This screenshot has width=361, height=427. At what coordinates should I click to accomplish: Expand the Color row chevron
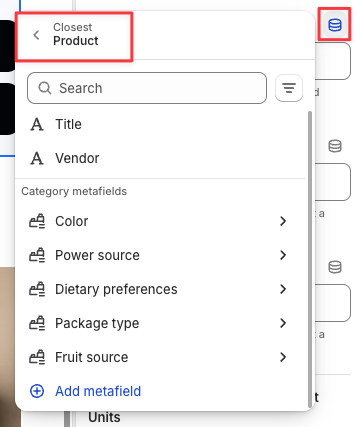pyautogui.click(x=283, y=221)
